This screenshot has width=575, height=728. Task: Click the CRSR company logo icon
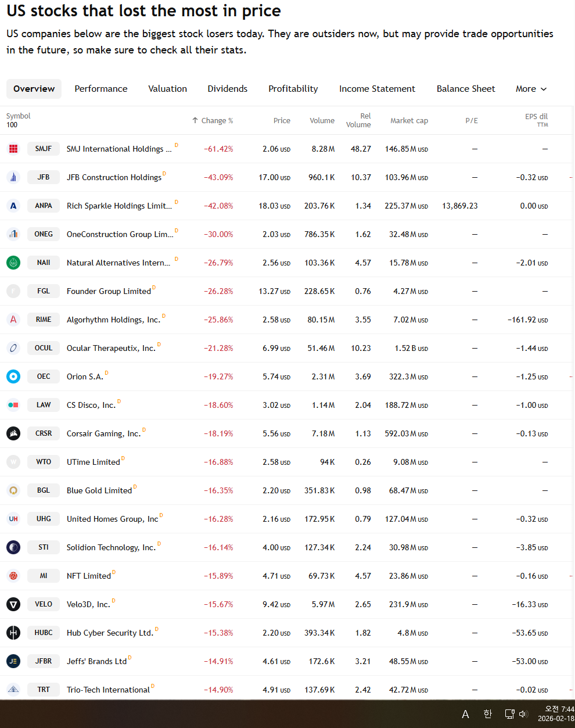click(x=13, y=433)
